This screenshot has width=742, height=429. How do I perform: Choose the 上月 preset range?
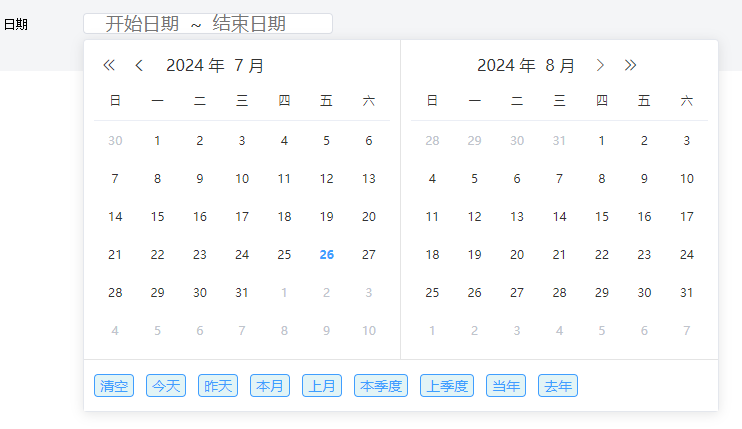(x=322, y=385)
